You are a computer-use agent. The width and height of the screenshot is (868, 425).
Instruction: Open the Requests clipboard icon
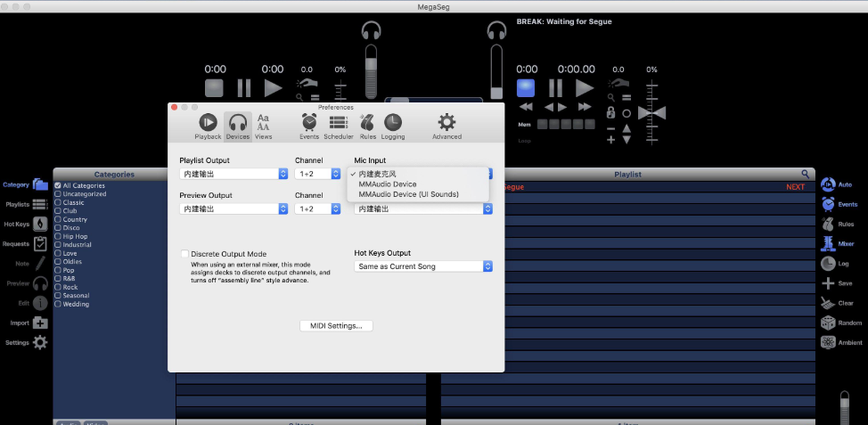click(40, 243)
